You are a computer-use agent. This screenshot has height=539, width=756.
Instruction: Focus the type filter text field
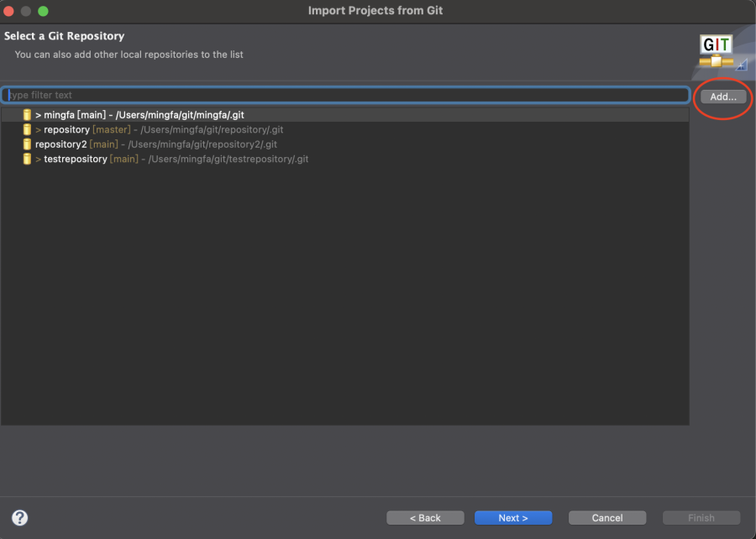point(344,95)
